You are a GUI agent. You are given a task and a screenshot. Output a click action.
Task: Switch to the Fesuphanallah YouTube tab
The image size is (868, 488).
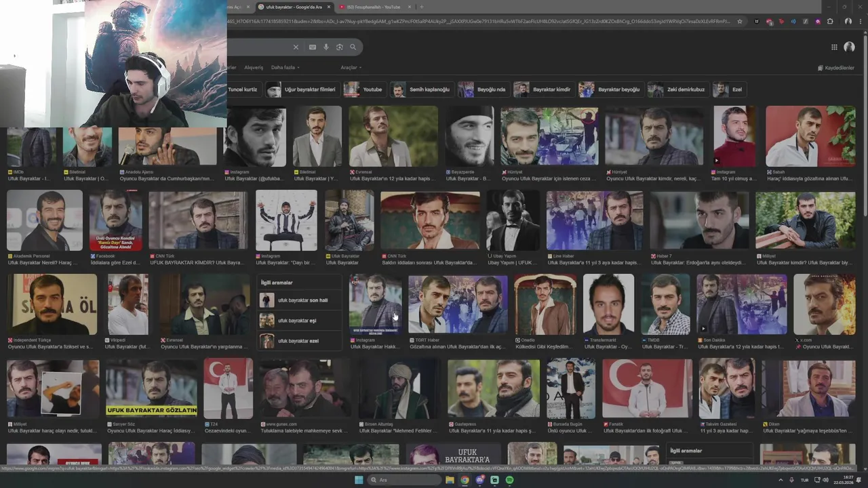pos(375,7)
